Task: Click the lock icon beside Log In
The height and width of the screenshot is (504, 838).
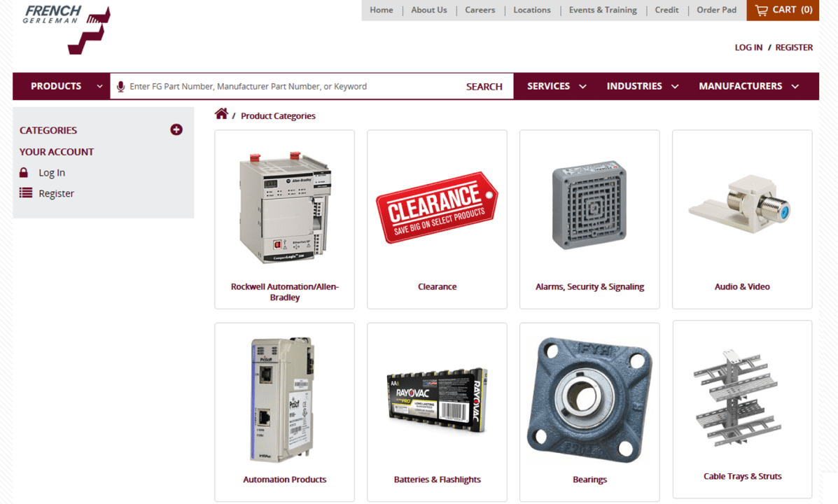Action: [x=24, y=173]
